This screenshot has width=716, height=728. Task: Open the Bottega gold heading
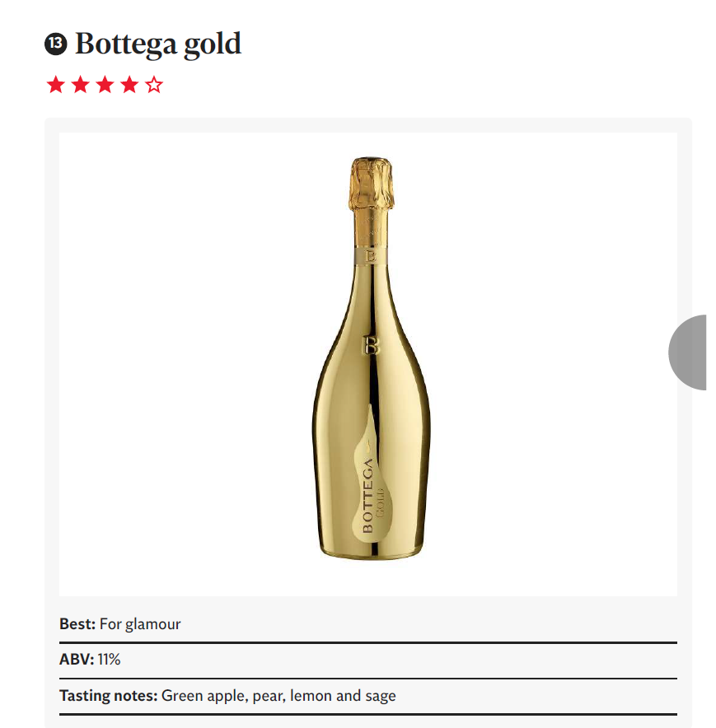point(158,44)
